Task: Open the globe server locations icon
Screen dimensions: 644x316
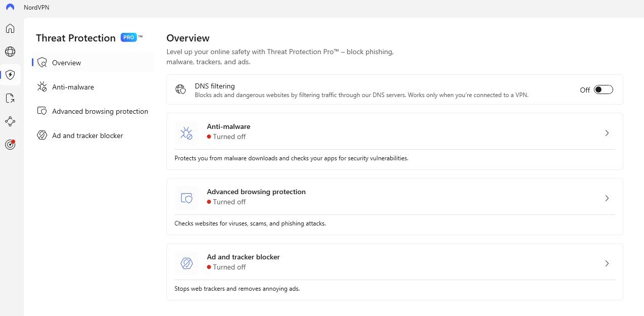Action: point(10,52)
